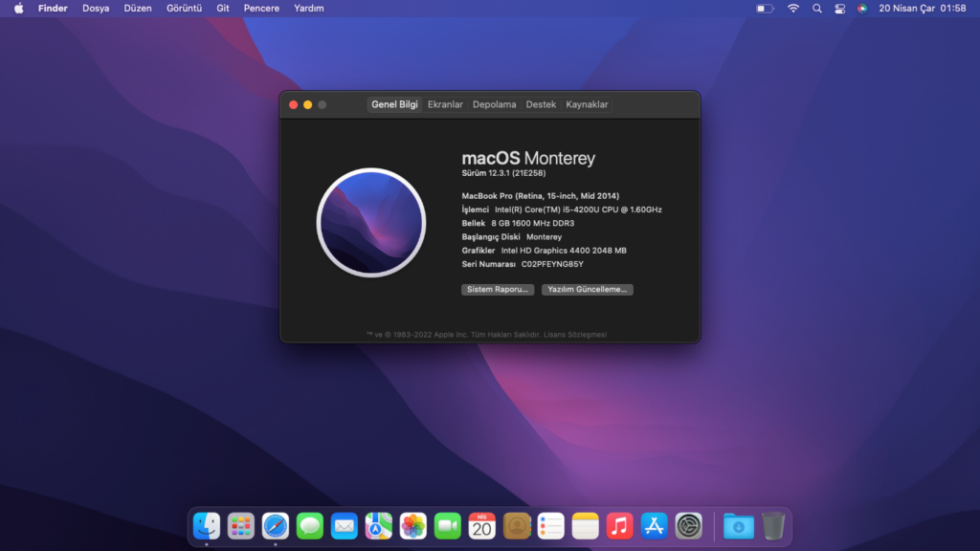Open System Preferences in the Dock
Screen dimensions: 980x551
(688, 526)
